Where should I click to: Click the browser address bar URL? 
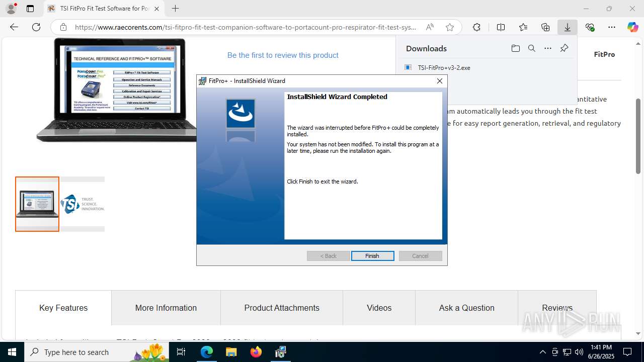[x=246, y=27]
